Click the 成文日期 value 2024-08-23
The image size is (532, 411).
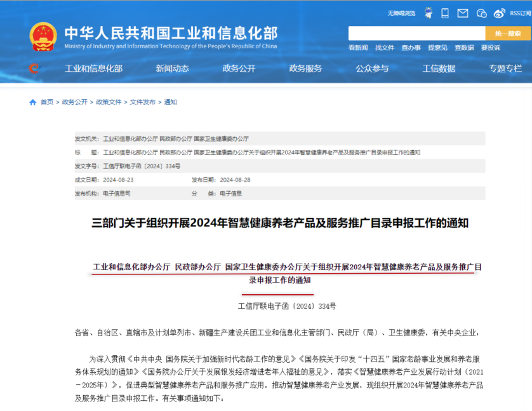pyautogui.click(x=119, y=180)
